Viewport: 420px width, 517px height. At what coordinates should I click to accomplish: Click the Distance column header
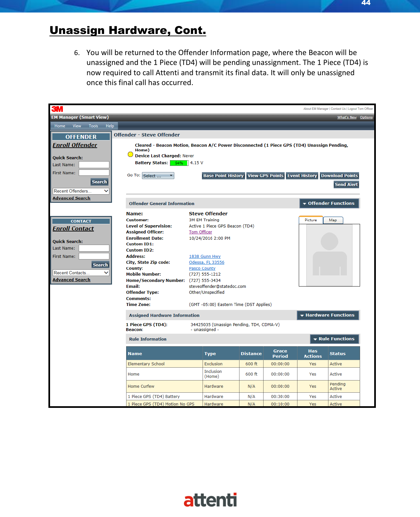(x=251, y=353)
